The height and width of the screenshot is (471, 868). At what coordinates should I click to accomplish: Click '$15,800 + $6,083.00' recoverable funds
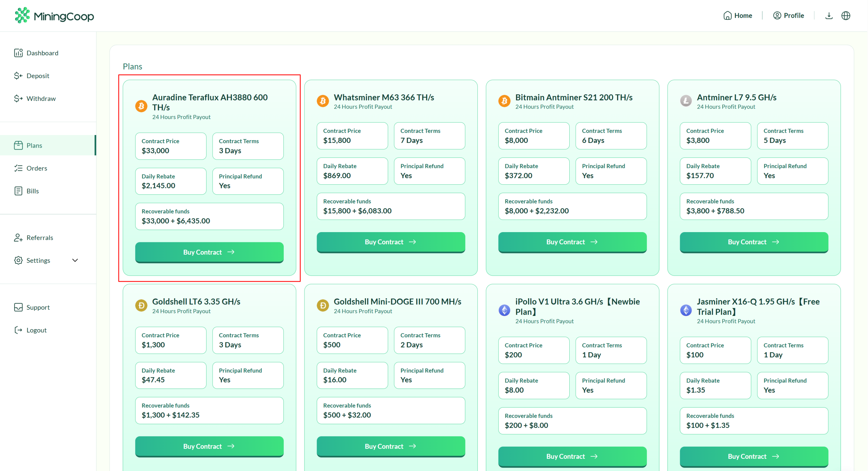(357, 211)
